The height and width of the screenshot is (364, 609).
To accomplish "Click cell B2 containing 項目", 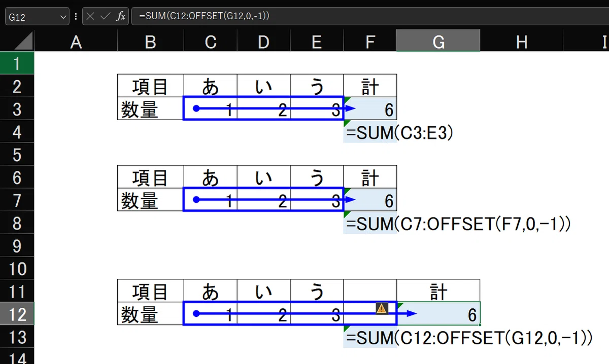I will click(x=150, y=86).
